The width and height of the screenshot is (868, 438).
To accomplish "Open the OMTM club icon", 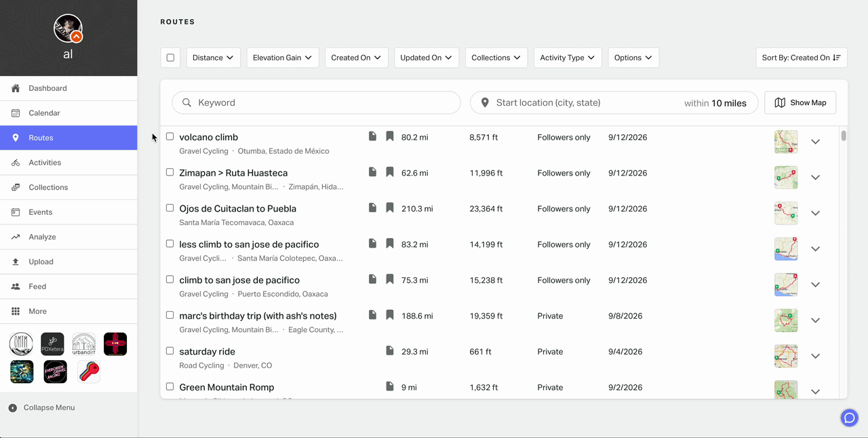I will pyautogui.click(x=22, y=344).
